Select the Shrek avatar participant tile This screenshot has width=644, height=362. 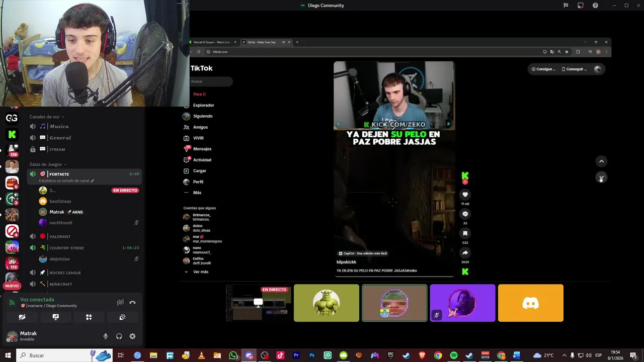tap(327, 303)
